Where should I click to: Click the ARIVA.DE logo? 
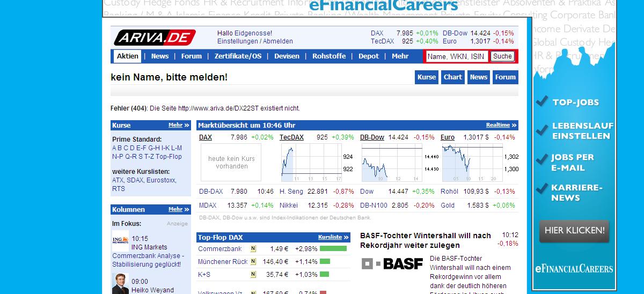(x=154, y=38)
